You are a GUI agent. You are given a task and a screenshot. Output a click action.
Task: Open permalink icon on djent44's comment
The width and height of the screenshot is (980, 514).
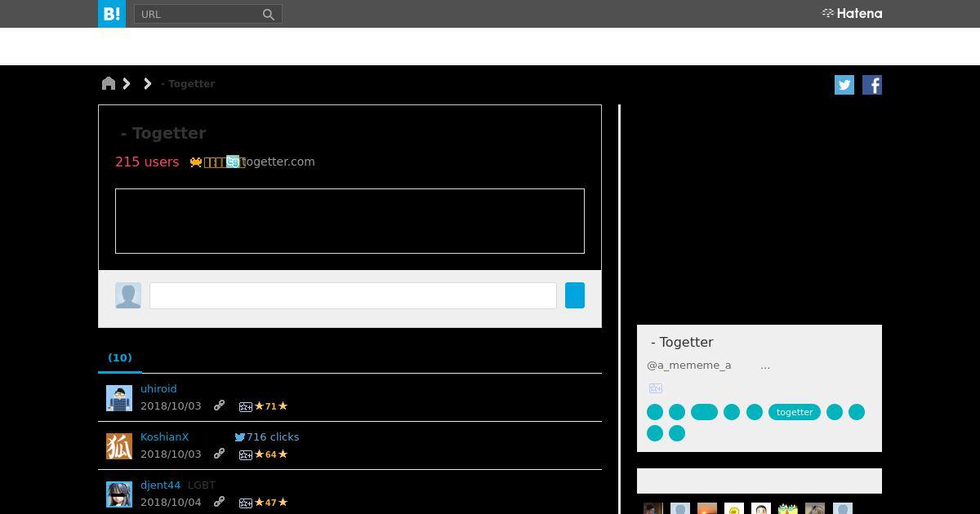point(219,502)
